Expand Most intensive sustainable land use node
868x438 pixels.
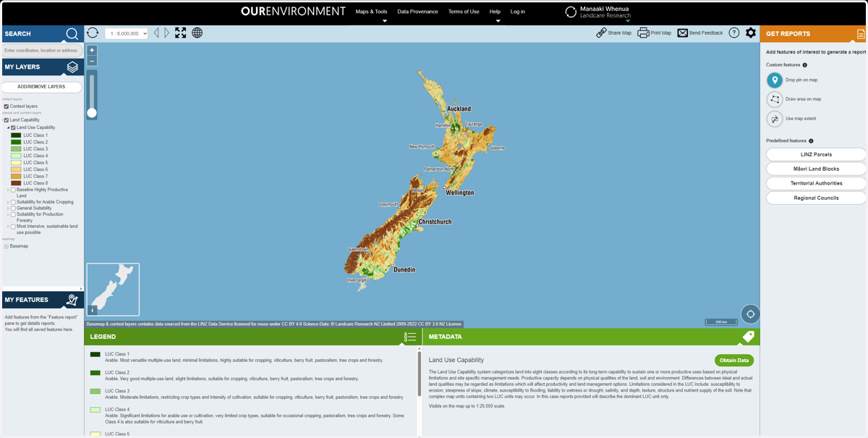tap(9, 227)
